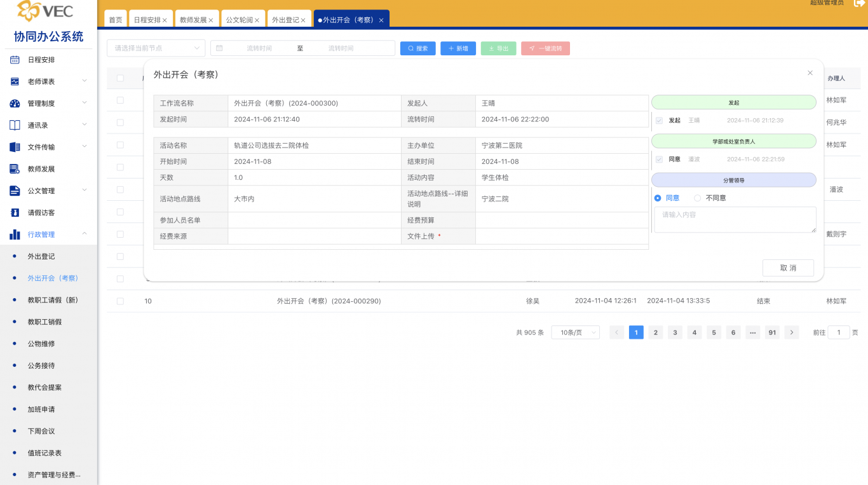Go to page 91
The image size is (868, 485).
tap(772, 332)
